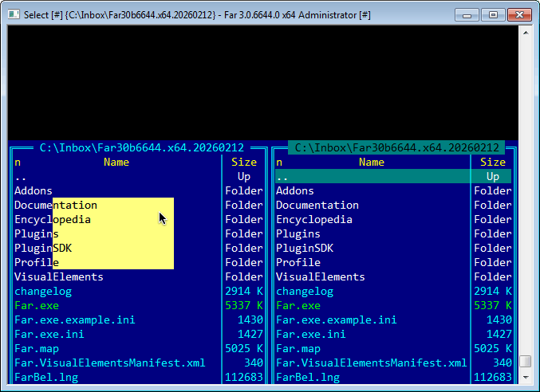Click the right panel sort mode letter n
The width and height of the screenshot is (540, 392).
coord(279,163)
